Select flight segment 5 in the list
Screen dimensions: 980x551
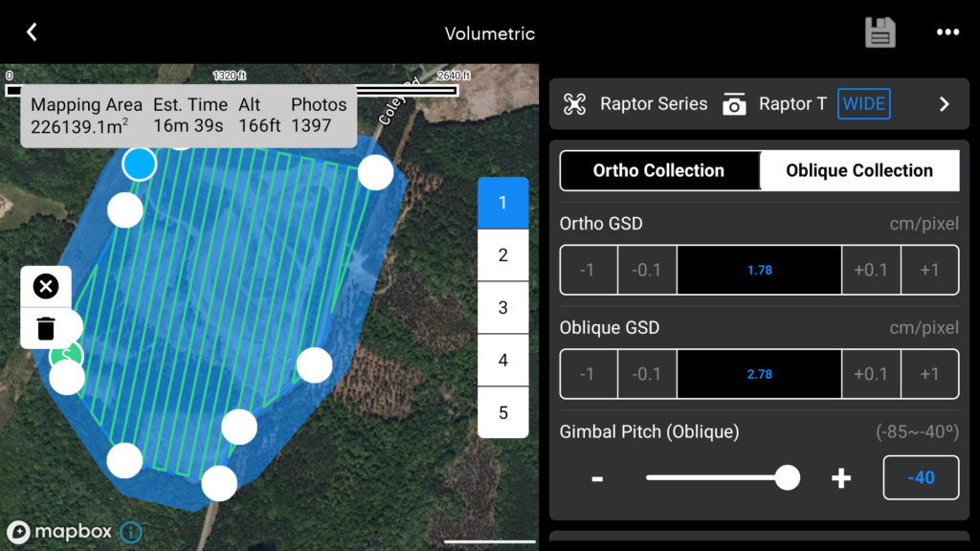click(502, 412)
